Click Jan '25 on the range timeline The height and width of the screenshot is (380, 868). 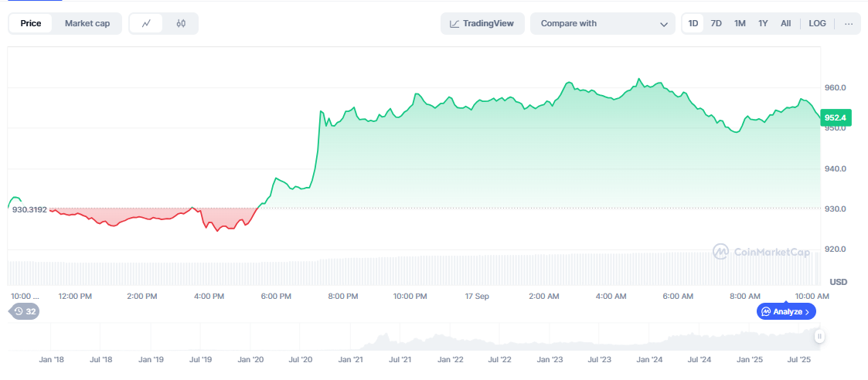click(750, 360)
